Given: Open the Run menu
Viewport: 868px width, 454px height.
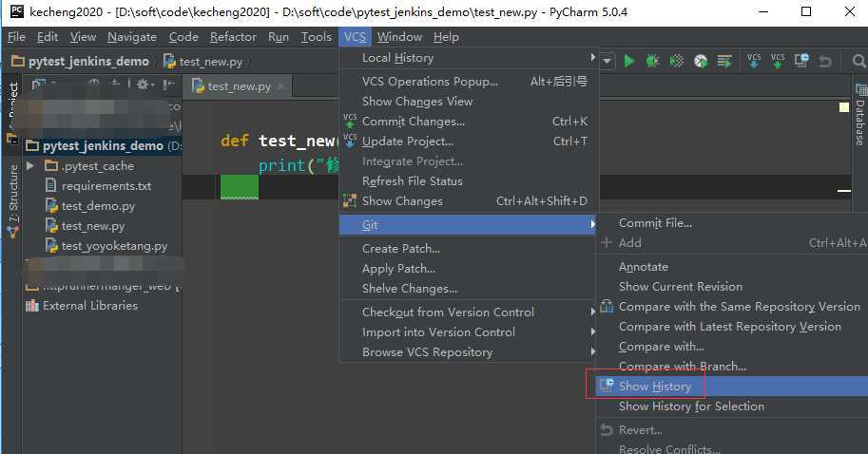Looking at the screenshot, I should point(279,36).
